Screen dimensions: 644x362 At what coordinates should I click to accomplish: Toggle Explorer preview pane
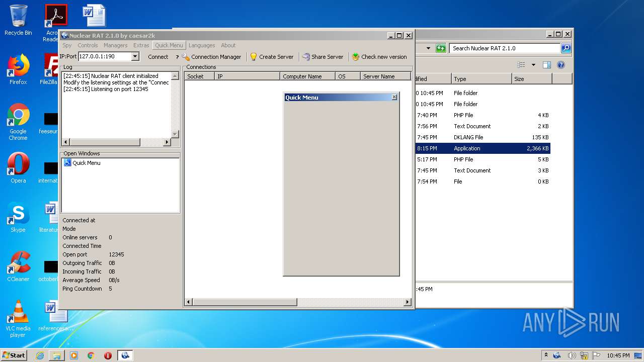pos(547,65)
